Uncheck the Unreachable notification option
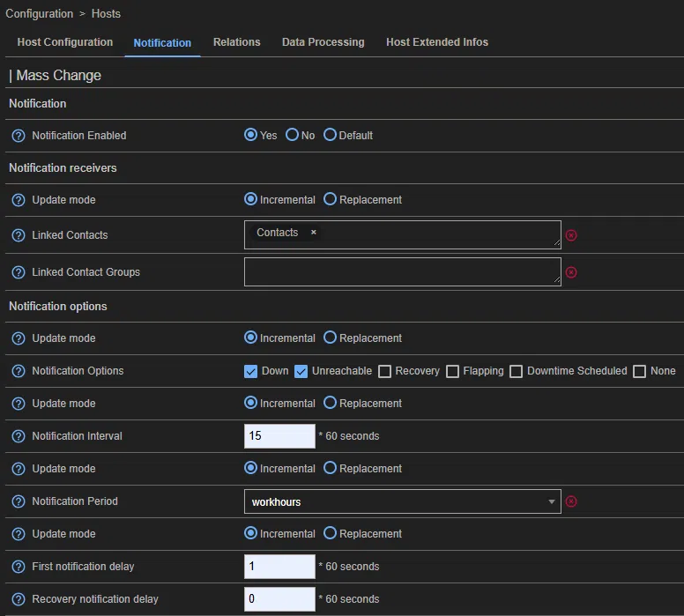684x616 pixels. pyautogui.click(x=301, y=371)
